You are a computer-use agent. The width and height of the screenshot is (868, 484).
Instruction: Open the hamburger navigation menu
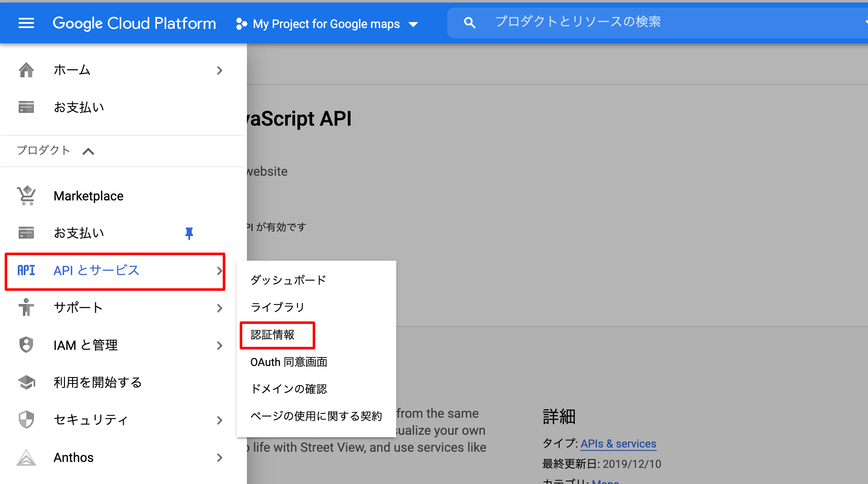click(x=26, y=23)
